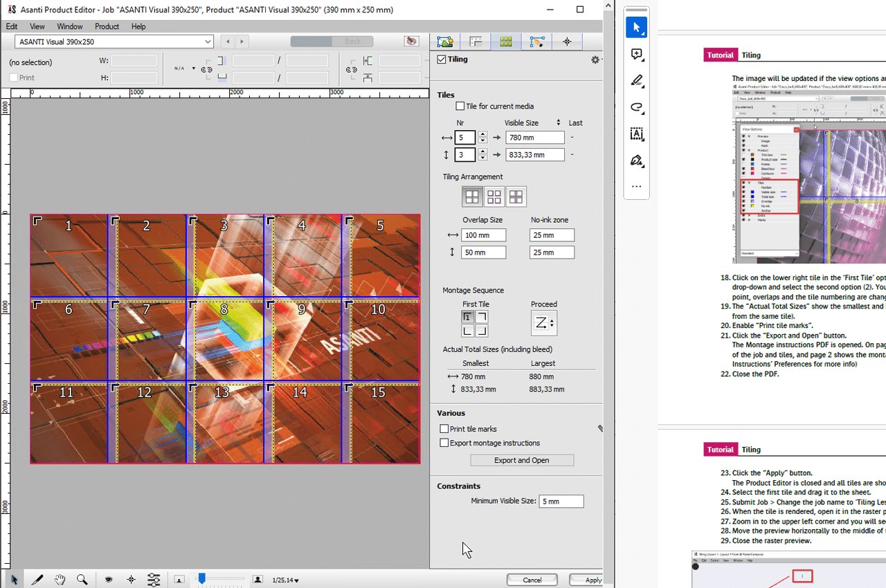Viewport: 886px width, 588px height.
Task: Click the eye preview icon in bottom toolbar
Action: point(109,580)
